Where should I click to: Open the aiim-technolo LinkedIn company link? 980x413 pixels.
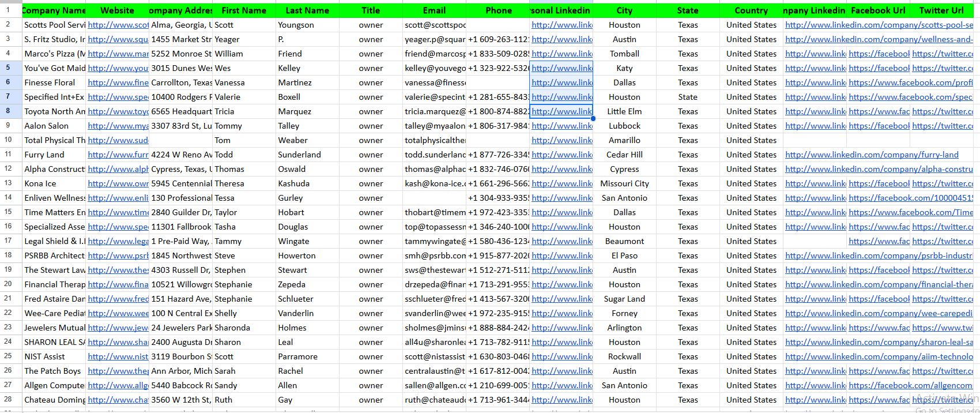tap(879, 356)
